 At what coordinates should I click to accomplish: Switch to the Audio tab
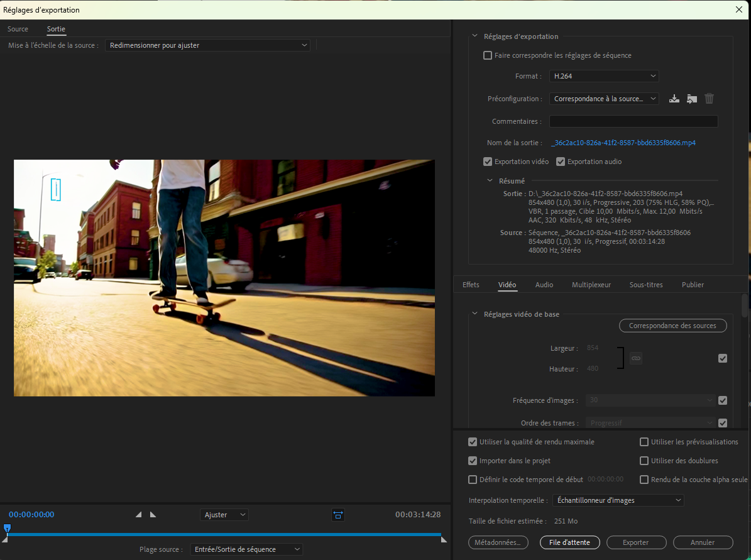click(x=544, y=285)
